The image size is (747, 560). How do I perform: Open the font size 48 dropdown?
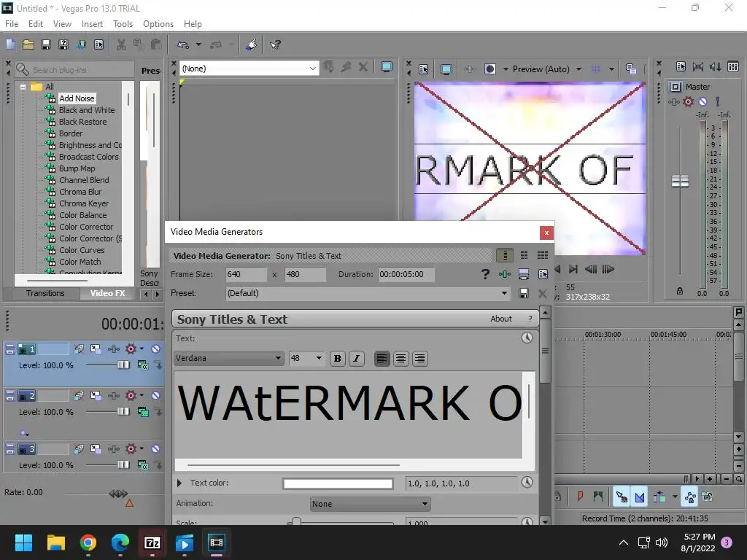pyautogui.click(x=319, y=358)
